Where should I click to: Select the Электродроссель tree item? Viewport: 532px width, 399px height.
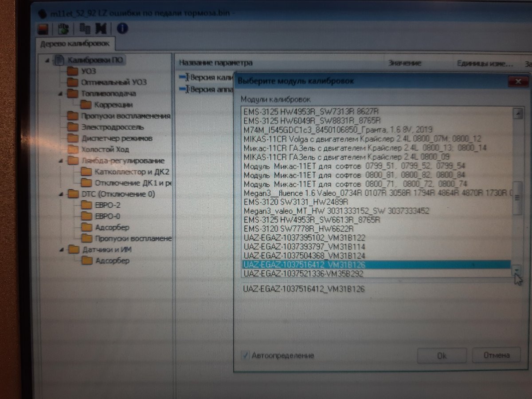click(112, 127)
